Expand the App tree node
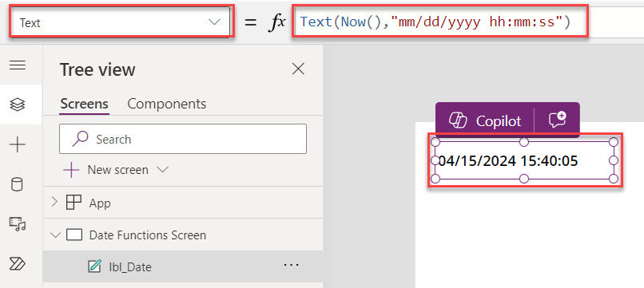Screen dimensions: 644x288 click(x=54, y=203)
